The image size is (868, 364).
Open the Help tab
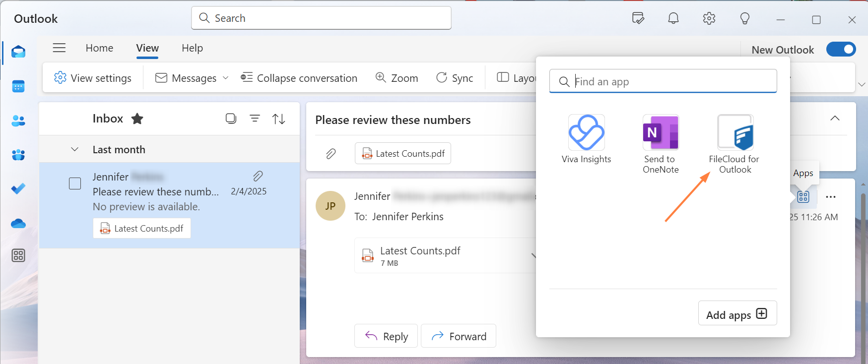192,48
